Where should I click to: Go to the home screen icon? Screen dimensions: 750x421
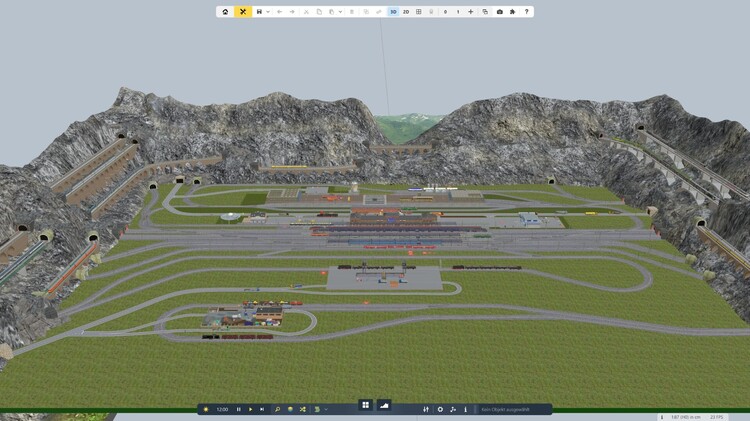225,11
